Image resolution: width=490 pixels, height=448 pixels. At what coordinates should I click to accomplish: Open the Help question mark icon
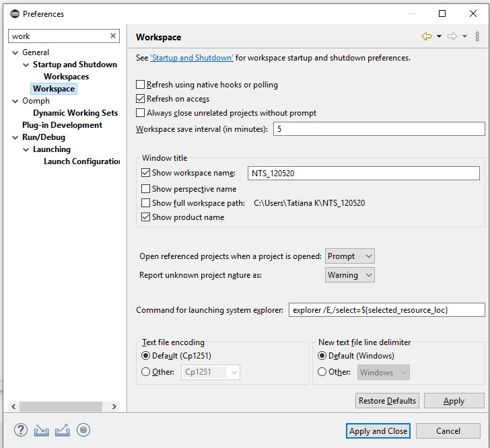pyautogui.click(x=21, y=431)
